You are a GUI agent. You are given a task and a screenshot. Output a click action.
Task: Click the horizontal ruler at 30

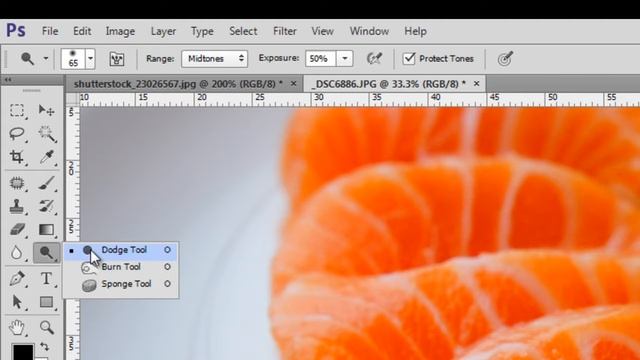click(318, 99)
